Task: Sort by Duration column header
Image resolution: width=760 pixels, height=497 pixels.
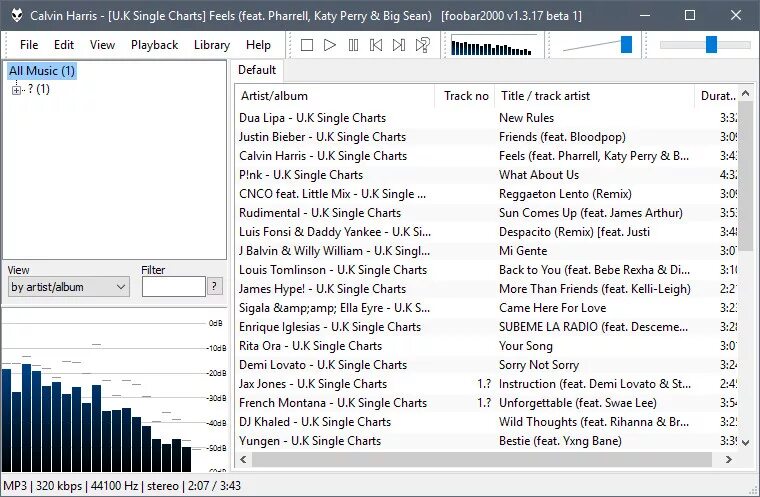Action: click(716, 96)
